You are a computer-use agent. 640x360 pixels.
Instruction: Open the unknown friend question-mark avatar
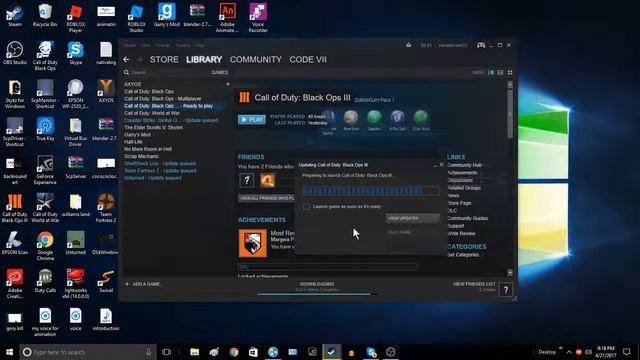[x=247, y=180]
